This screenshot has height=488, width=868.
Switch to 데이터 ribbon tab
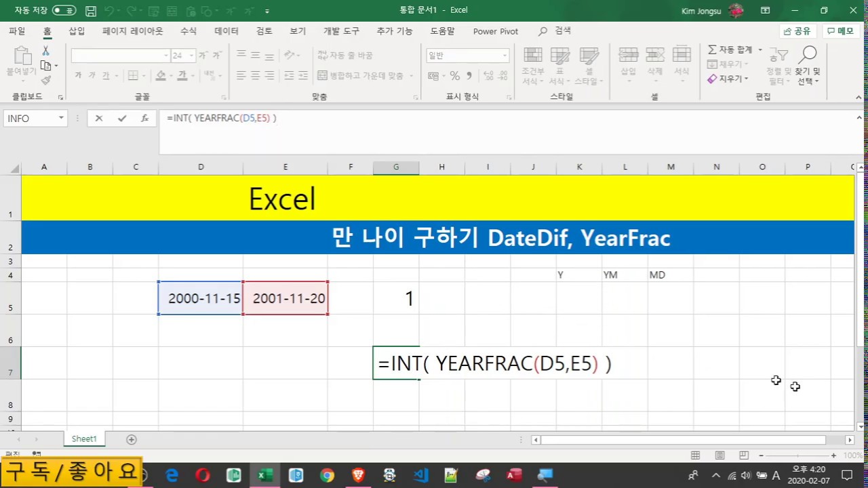226,31
